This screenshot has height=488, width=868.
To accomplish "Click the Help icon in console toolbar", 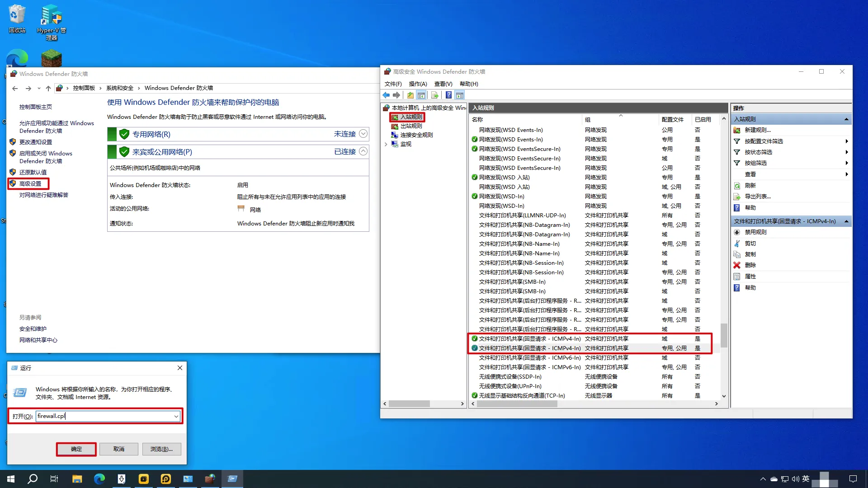I will pos(448,95).
